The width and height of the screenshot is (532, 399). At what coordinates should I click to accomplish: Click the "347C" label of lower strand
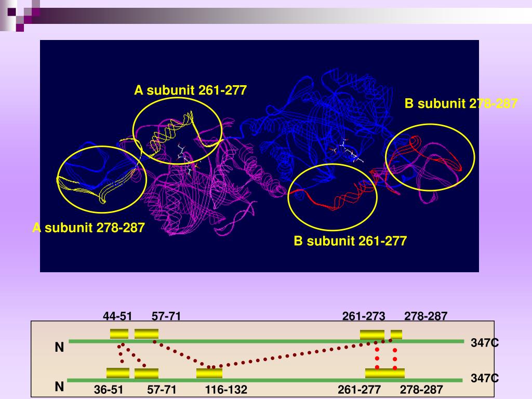coord(485,378)
